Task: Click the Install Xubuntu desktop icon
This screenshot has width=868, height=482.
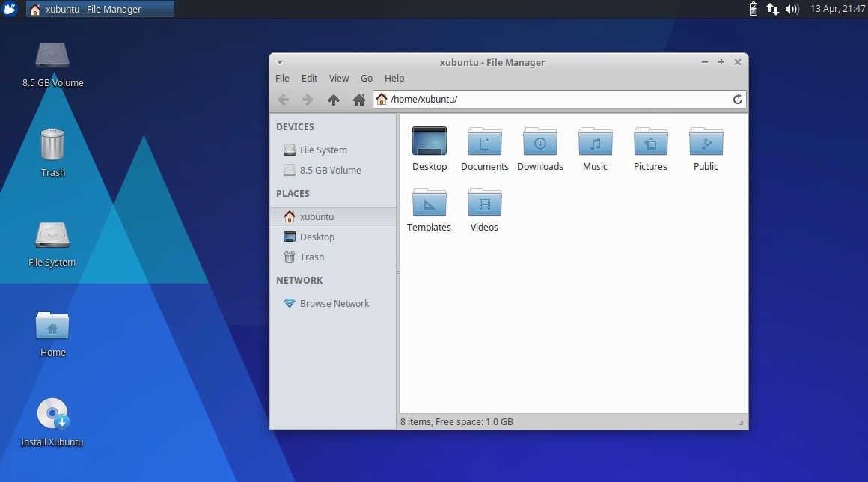Action: coord(52,415)
